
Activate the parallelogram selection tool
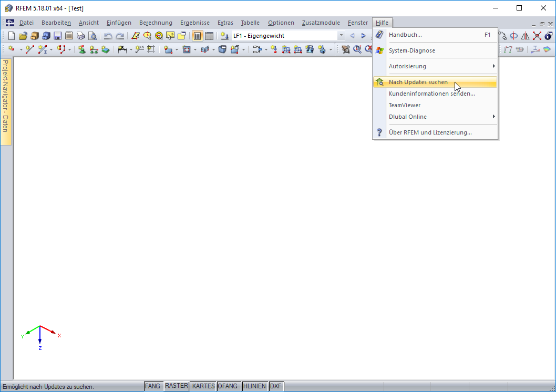pos(136,36)
